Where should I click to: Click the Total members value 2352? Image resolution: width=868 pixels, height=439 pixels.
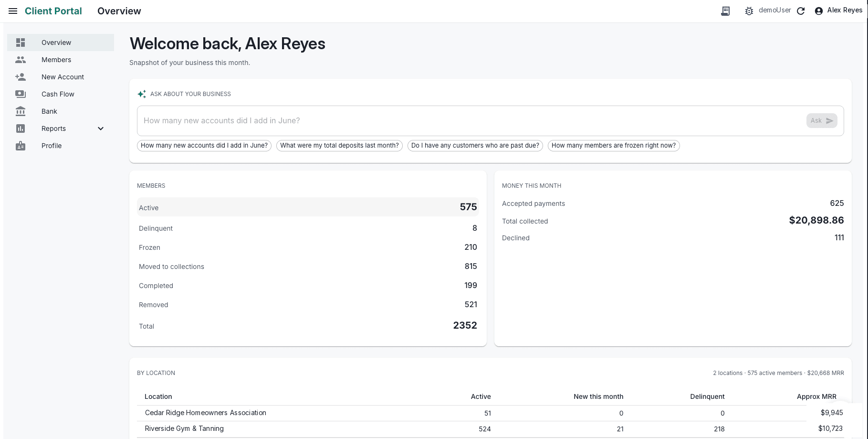tap(465, 325)
